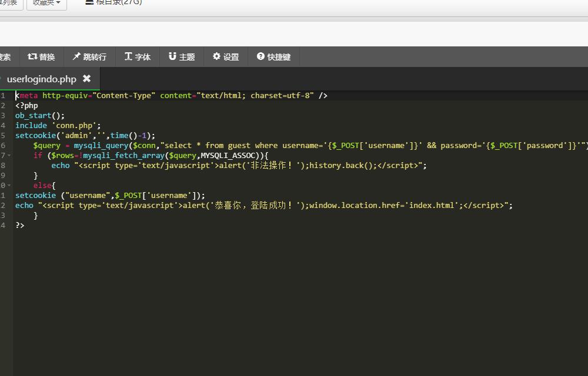Click the pin icon beside 跳转行
Screen dimensions: 588x376
76,56
